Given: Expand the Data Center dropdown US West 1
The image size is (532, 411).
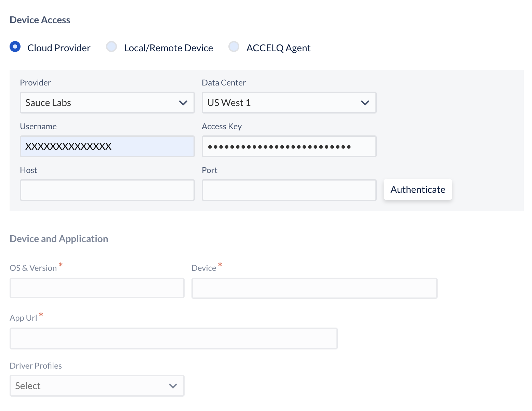Looking at the screenshot, I should click(x=289, y=103).
